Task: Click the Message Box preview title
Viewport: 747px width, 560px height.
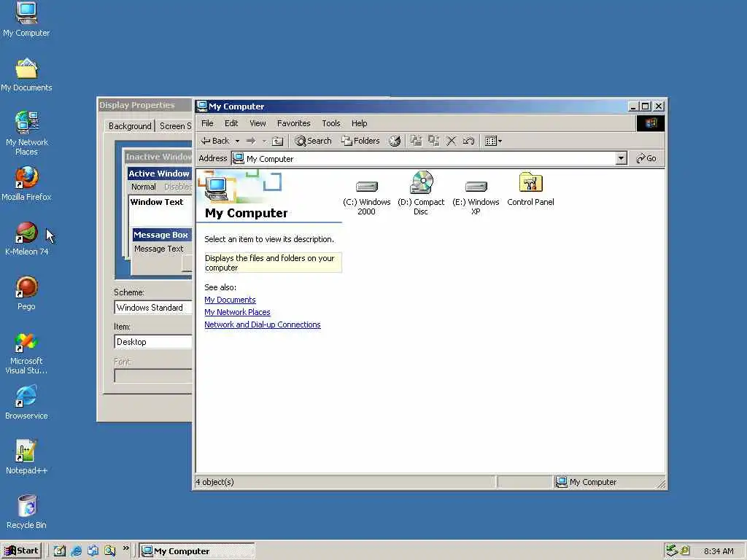Action: click(161, 235)
